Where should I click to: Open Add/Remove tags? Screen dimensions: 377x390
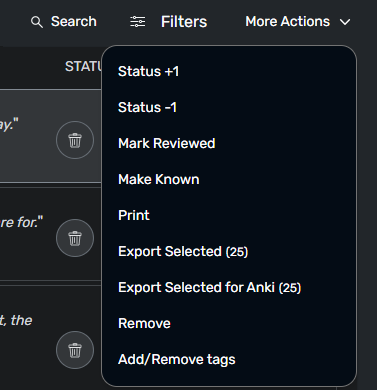click(177, 359)
